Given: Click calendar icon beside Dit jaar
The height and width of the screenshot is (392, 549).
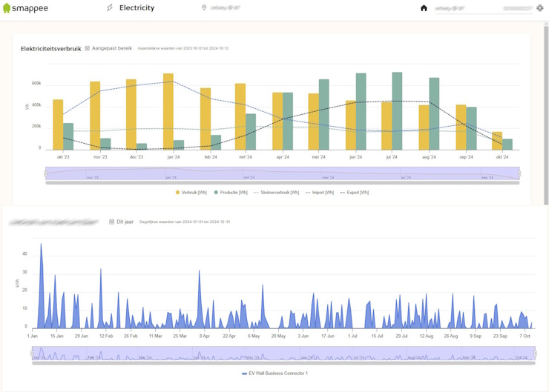Looking at the screenshot, I should 112,222.
